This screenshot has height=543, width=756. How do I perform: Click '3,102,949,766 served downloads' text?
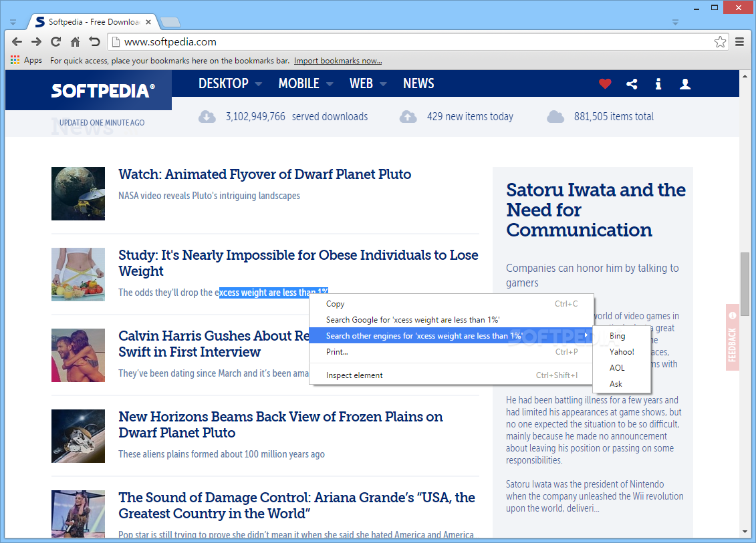(297, 117)
